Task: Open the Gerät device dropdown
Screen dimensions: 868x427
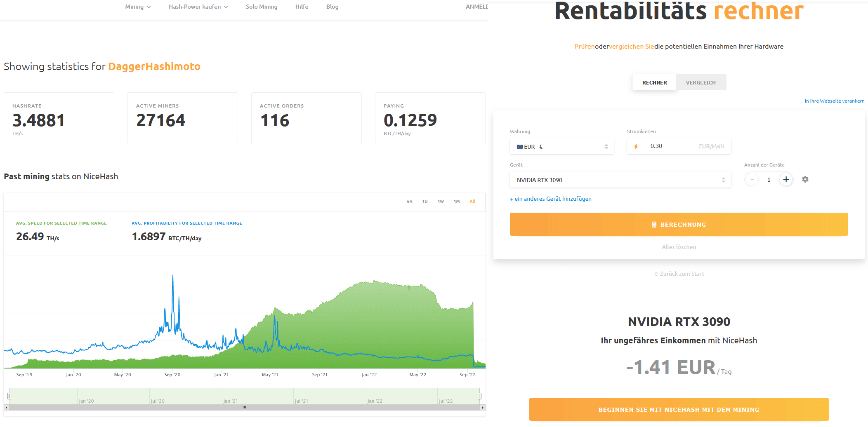Action: (x=620, y=180)
